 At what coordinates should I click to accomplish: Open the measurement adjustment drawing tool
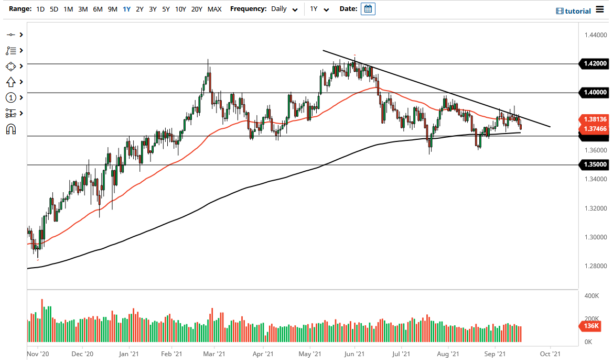point(10,113)
